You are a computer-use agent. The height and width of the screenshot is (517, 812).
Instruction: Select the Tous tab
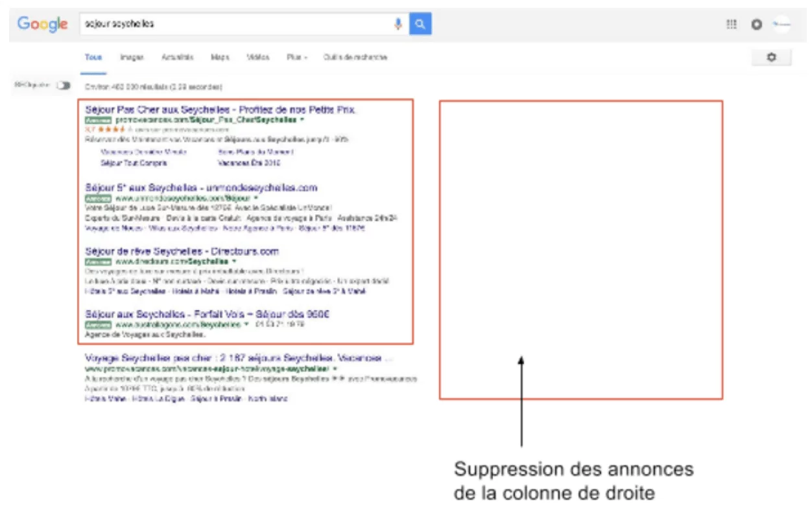point(93,57)
